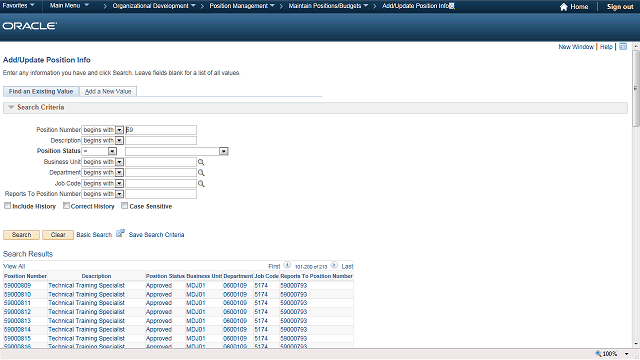Image resolution: width=640 pixels, height=360 pixels.
Task: Sort by Position Status column header
Action: coord(165,276)
